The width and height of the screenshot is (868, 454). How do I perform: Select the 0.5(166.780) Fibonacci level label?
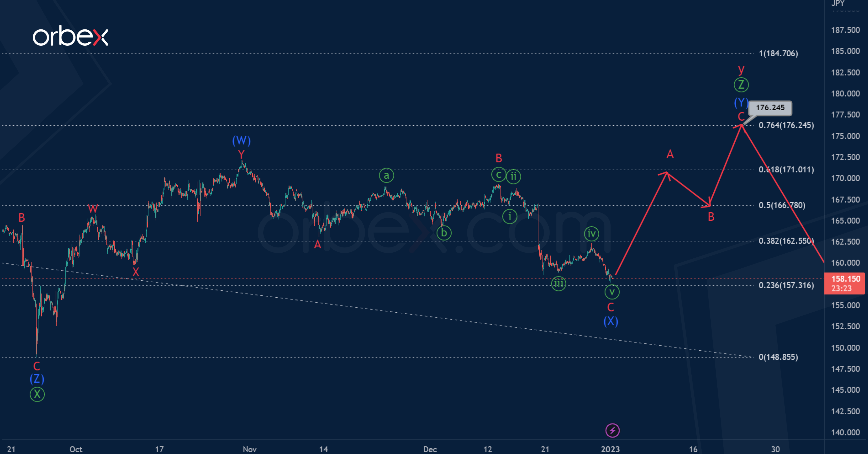coord(782,205)
